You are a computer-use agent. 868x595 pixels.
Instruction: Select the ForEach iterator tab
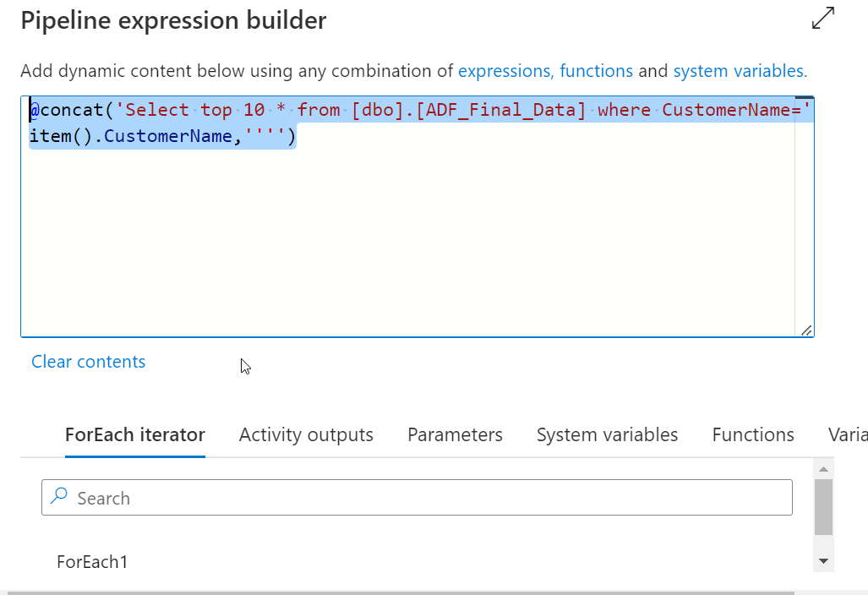pyautogui.click(x=135, y=434)
